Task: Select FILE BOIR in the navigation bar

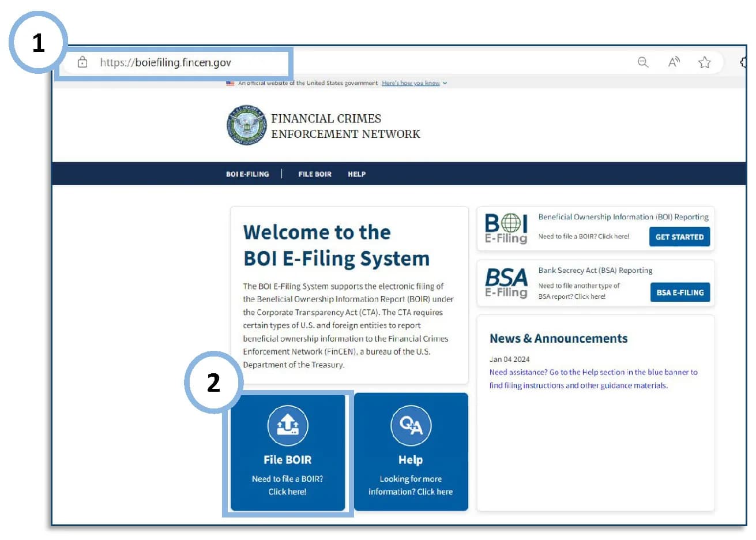Action: pyautogui.click(x=315, y=174)
